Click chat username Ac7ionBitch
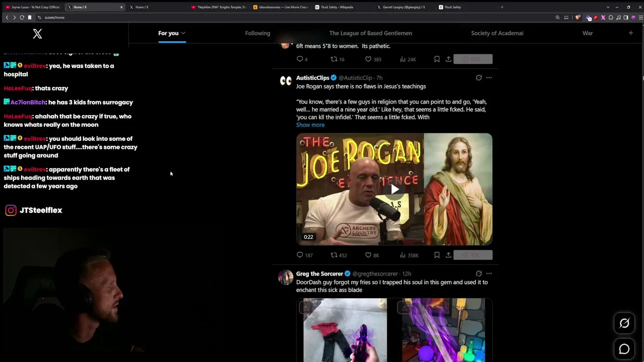644x362 pixels. pyautogui.click(x=28, y=103)
